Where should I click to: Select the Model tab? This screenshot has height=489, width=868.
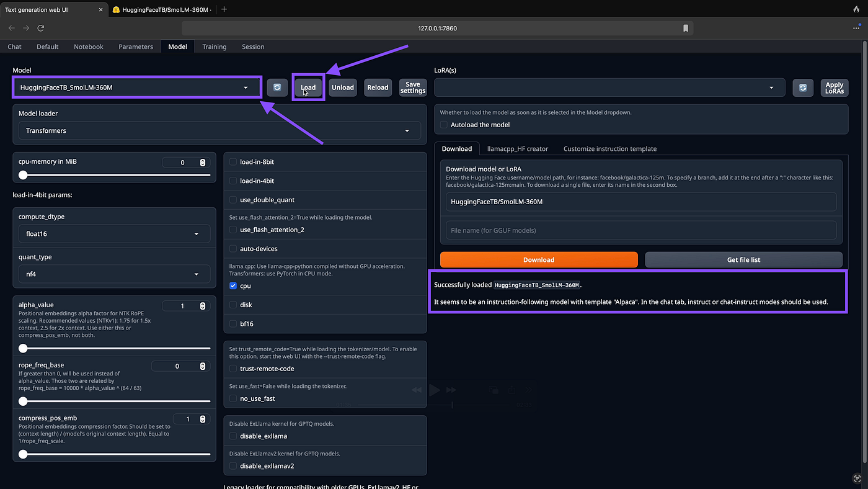click(x=177, y=47)
